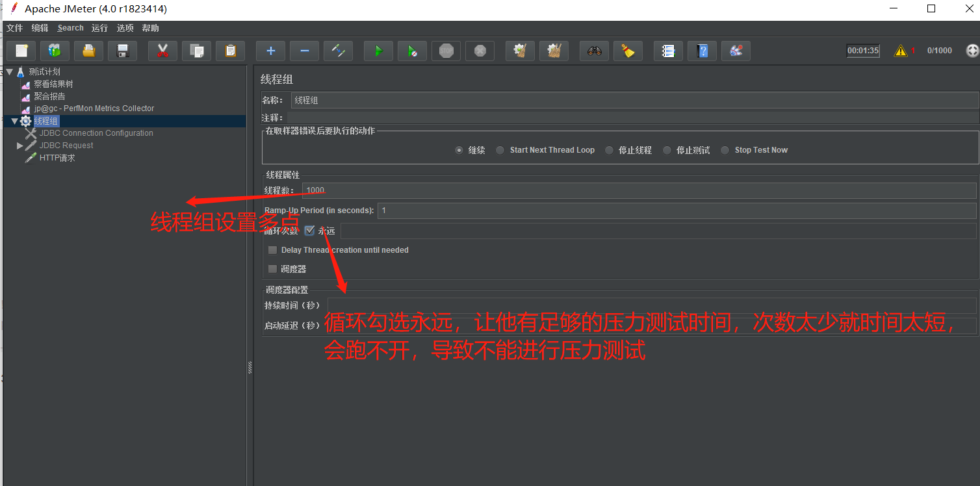This screenshot has height=486, width=980.
Task: Enable Delay Thread creation until needed
Action: click(x=273, y=250)
